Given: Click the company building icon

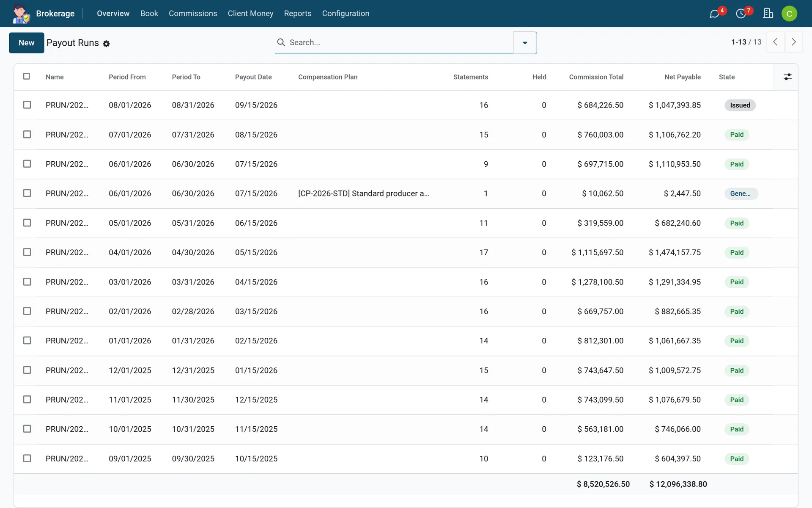Looking at the screenshot, I should pyautogui.click(x=768, y=14).
